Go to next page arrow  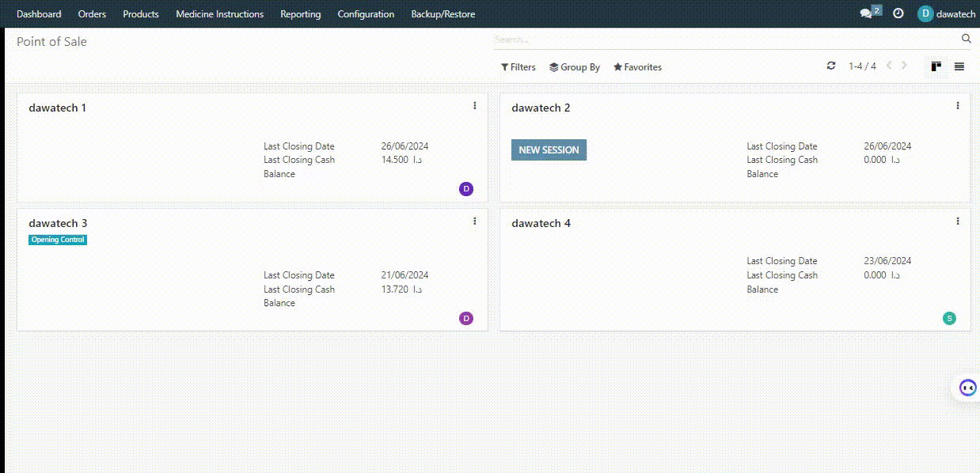(904, 66)
